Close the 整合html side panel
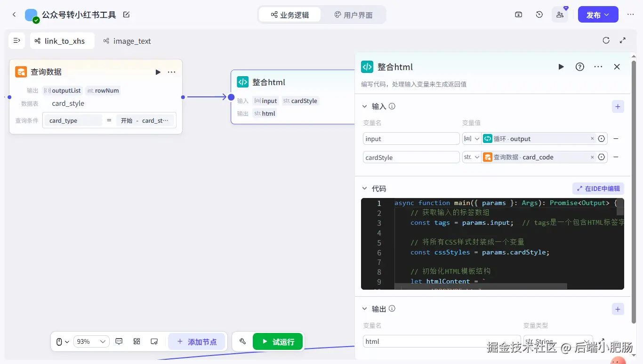 click(617, 67)
